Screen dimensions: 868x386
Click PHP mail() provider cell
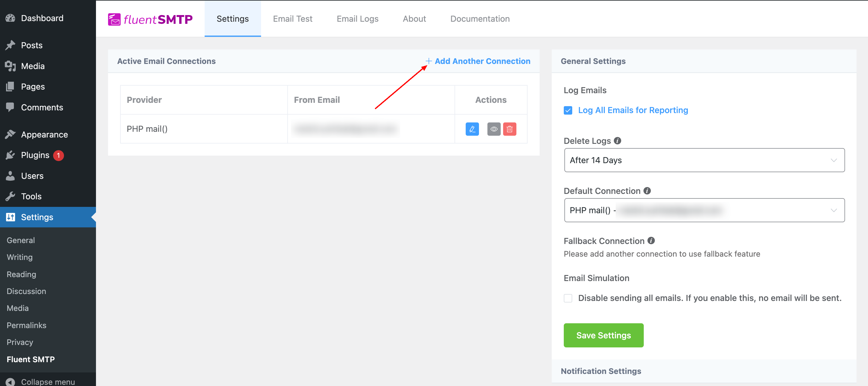(x=204, y=129)
